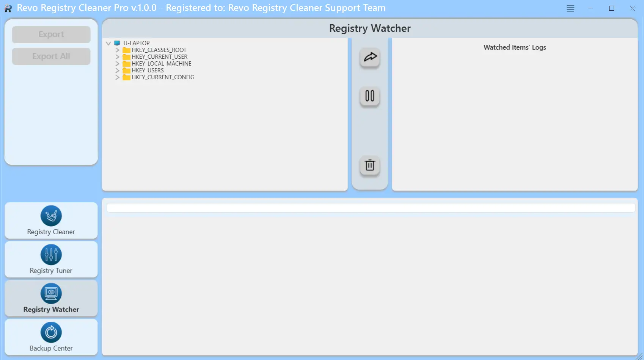Click the Export All button
Screen dimensions: 644x360
click(x=51, y=56)
